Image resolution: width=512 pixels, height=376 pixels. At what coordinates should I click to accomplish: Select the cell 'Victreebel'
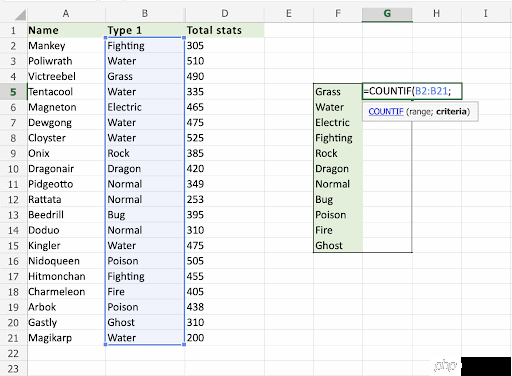click(x=66, y=76)
